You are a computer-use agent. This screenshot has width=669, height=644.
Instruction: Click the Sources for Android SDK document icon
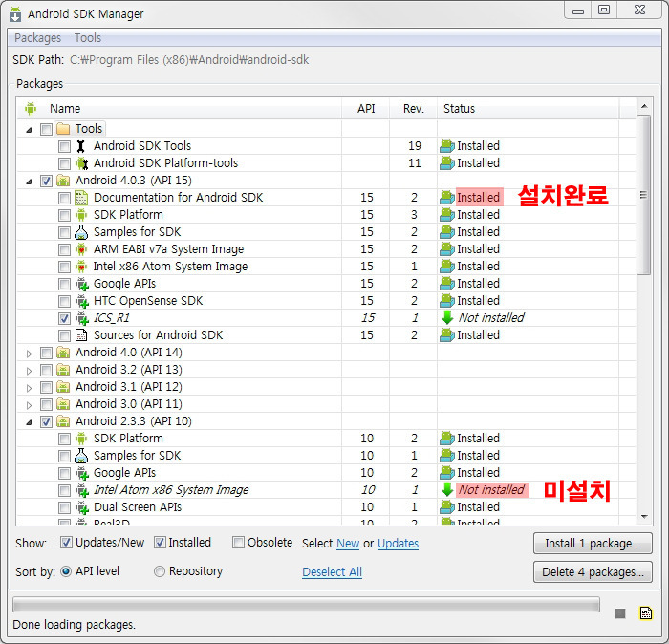(x=81, y=335)
